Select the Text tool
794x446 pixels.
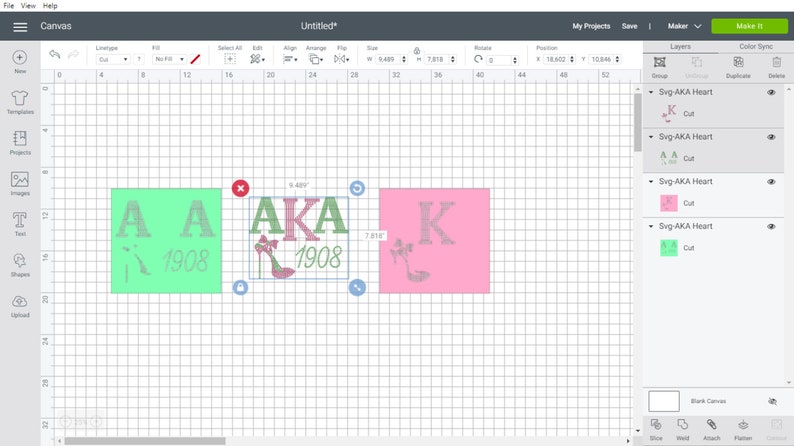pyautogui.click(x=20, y=224)
